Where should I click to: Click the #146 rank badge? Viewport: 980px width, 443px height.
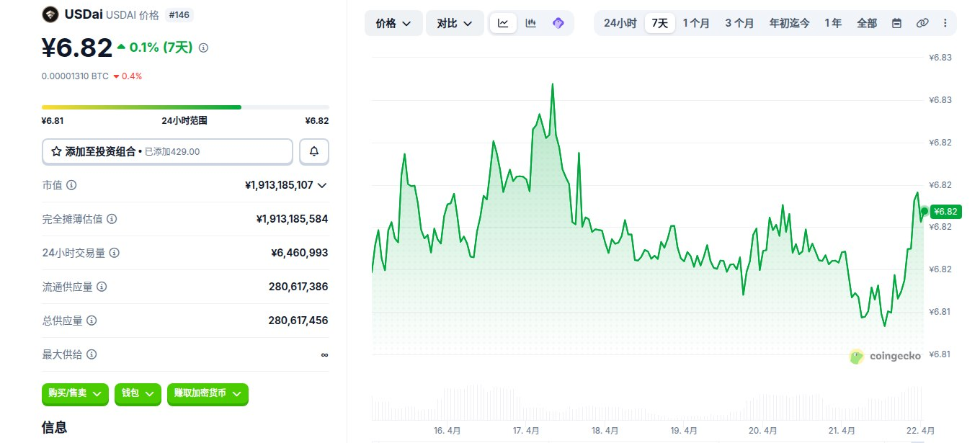(179, 14)
